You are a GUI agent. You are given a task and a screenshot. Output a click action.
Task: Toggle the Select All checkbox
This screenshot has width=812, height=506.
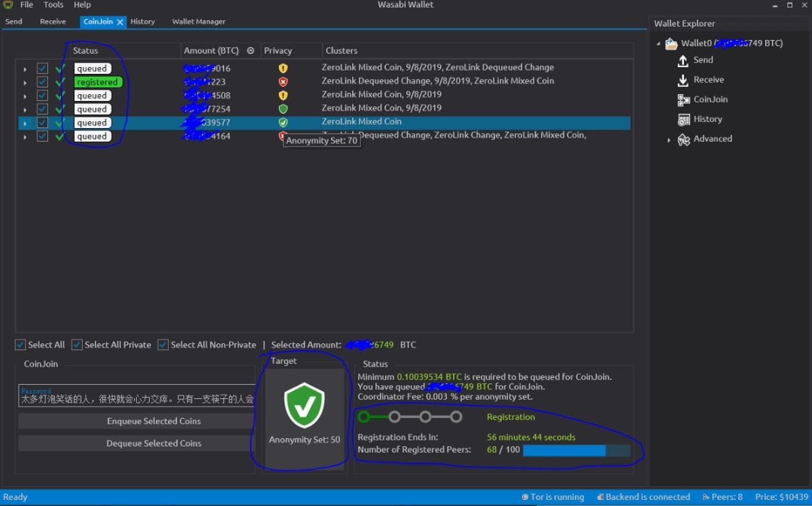[20, 345]
